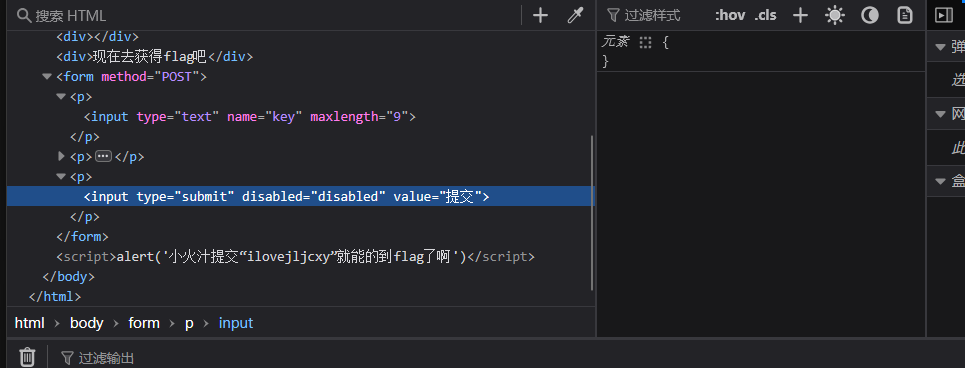
Task: Toggle the sidebar pane icon
Action: (943, 15)
